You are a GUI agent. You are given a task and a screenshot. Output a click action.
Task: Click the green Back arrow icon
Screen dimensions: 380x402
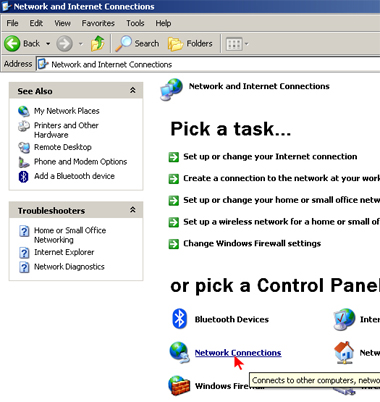coord(12,44)
